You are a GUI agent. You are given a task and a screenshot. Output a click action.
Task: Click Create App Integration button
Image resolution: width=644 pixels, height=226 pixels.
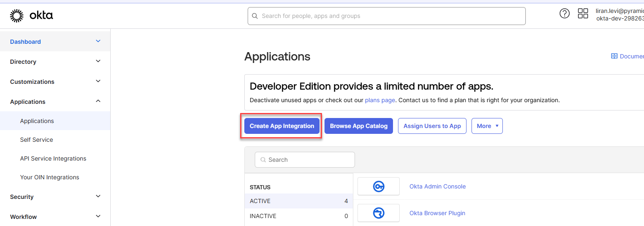(282, 126)
